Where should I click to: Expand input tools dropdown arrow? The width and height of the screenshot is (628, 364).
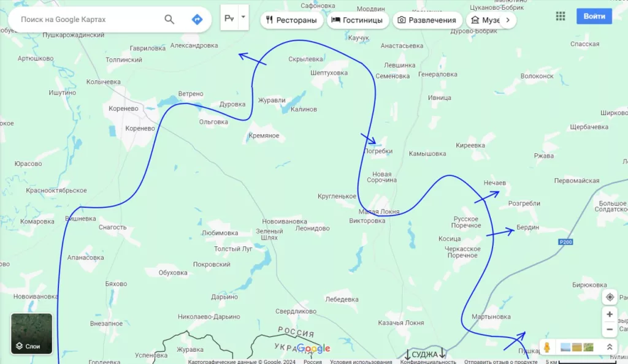(243, 17)
